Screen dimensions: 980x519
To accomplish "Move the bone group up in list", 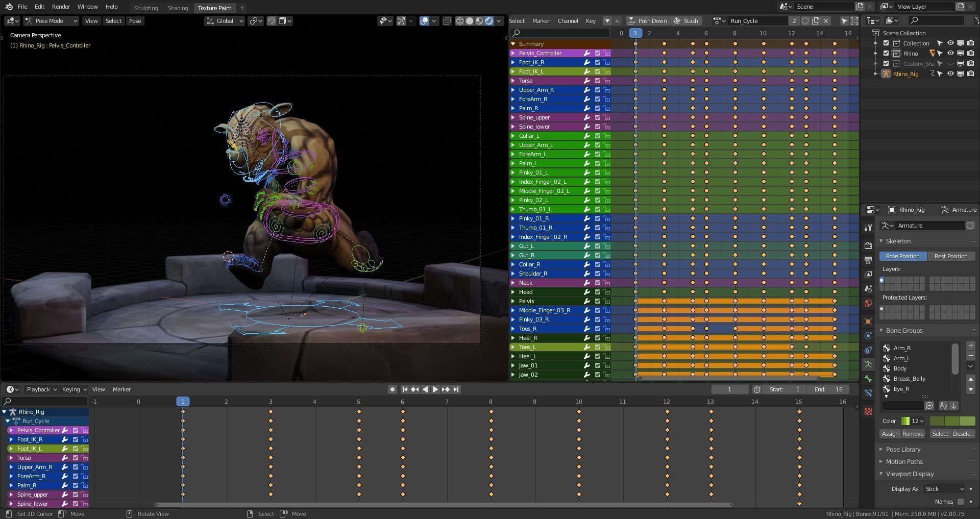I will (x=970, y=379).
